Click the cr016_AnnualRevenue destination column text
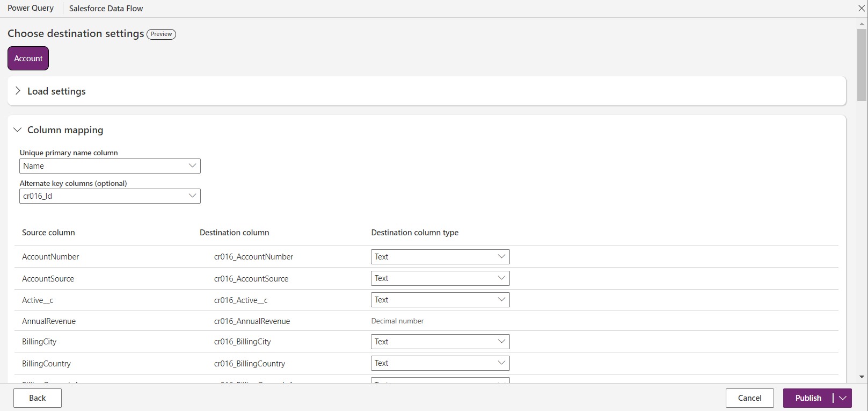This screenshot has height=411, width=868. pyautogui.click(x=252, y=321)
